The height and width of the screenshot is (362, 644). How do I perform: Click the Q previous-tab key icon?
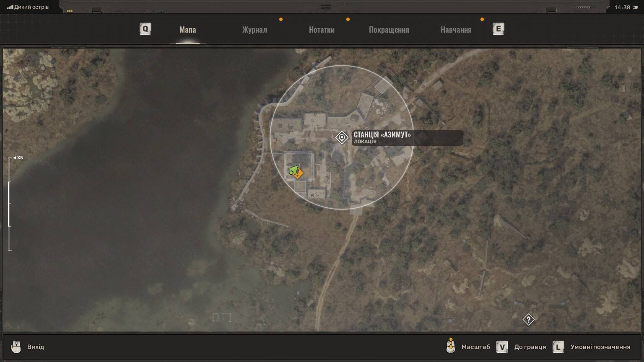pos(145,29)
